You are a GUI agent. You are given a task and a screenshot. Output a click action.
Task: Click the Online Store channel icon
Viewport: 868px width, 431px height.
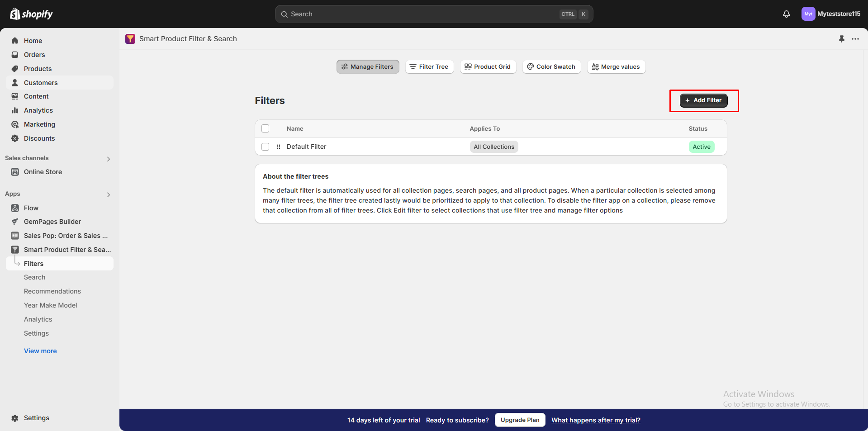pos(15,172)
